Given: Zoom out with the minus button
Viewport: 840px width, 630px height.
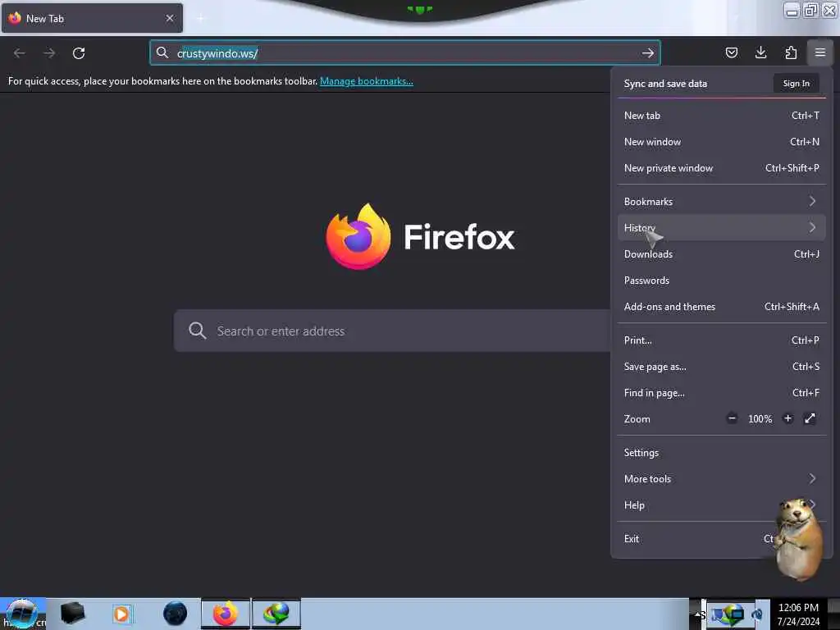Looking at the screenshot, I should pyautogui.click(x=732, y=418).
